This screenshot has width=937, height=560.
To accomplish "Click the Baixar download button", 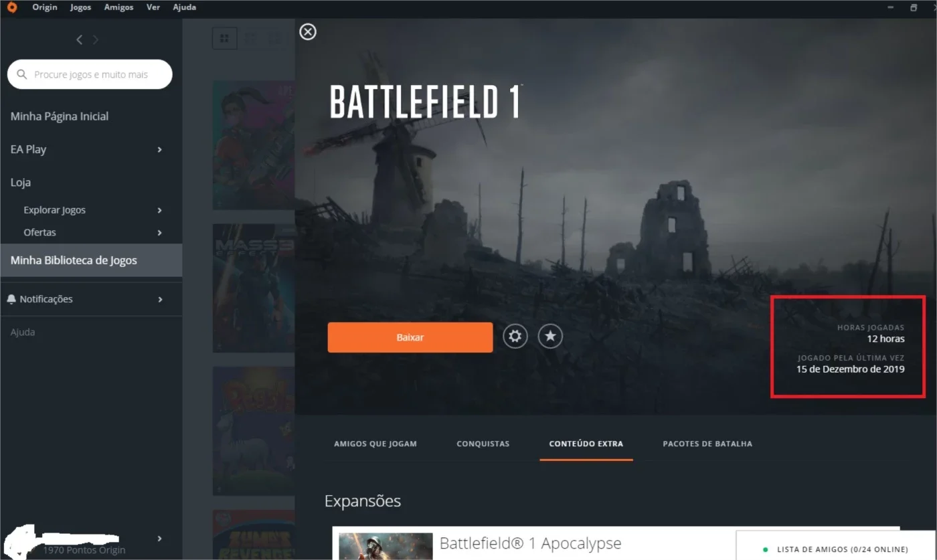I will 410,337.
